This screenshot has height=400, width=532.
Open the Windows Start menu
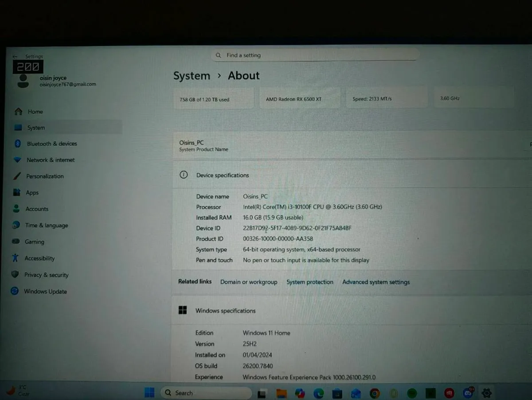pos(149,392)
